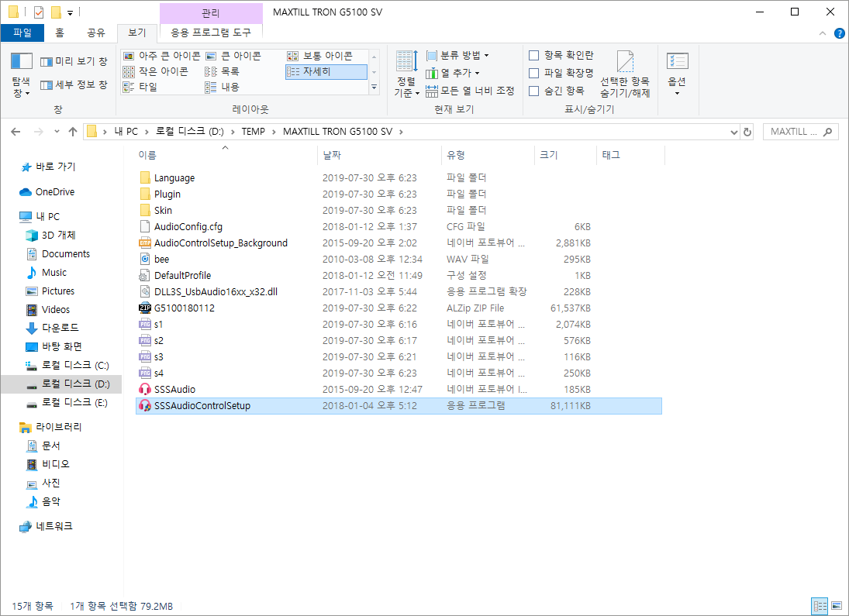
Task: Open the Group by dropdown
Action: pyautogui.click(x=457, y=55)
